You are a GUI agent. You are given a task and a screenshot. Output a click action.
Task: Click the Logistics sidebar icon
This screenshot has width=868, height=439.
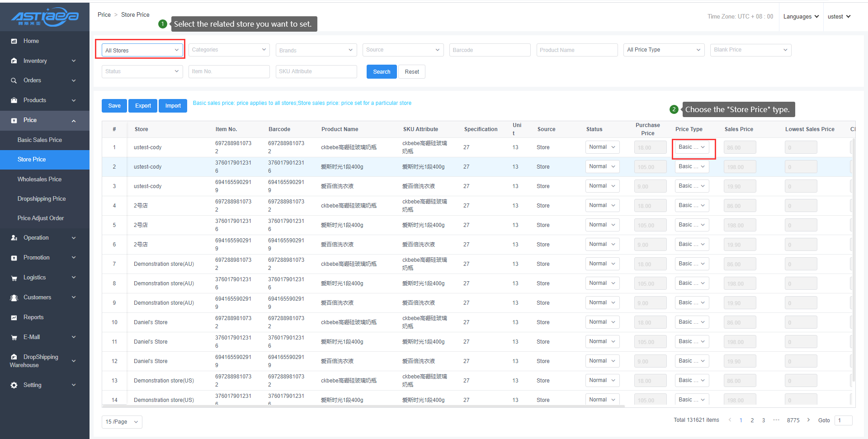coord(14,278)
